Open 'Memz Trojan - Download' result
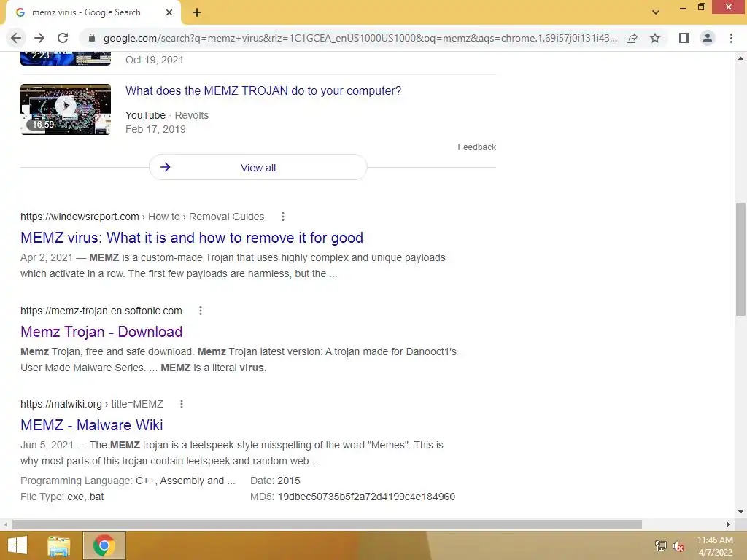747x560 pixels. [x=101, y=332]
